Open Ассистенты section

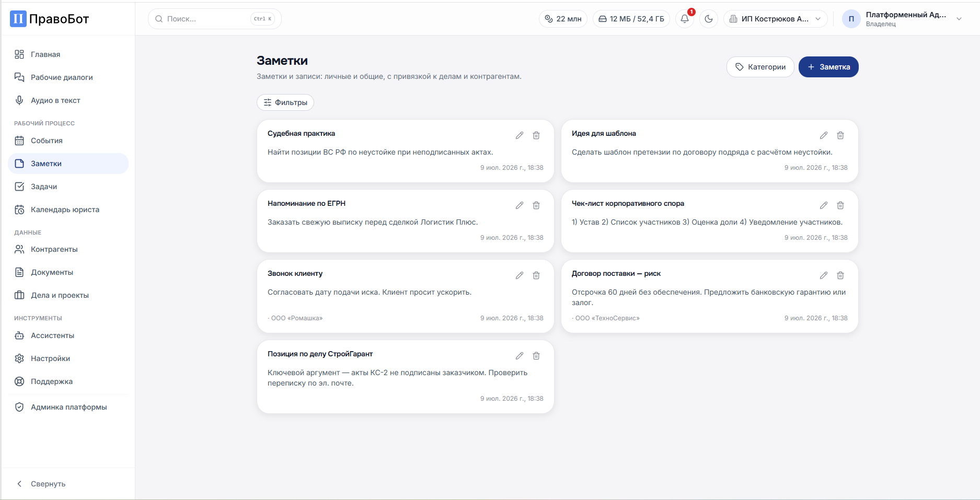[68, 335]
